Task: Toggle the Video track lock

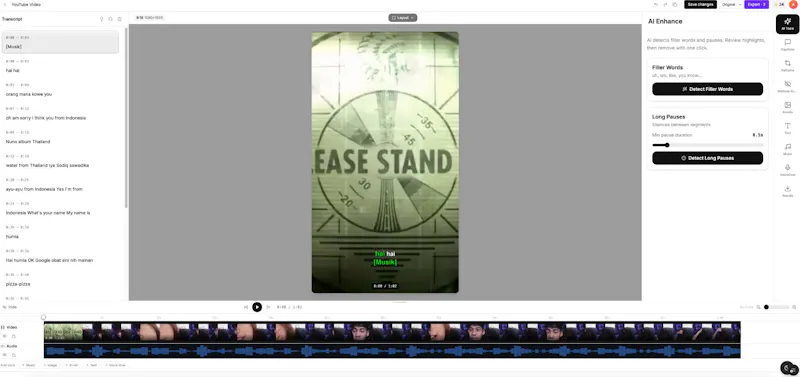Action: [13, 336]
